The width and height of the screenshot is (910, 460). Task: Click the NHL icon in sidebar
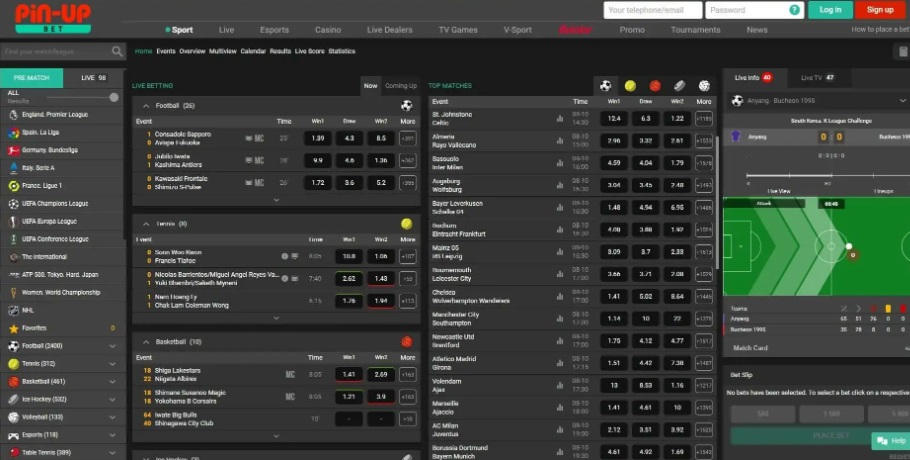[13, 311]
